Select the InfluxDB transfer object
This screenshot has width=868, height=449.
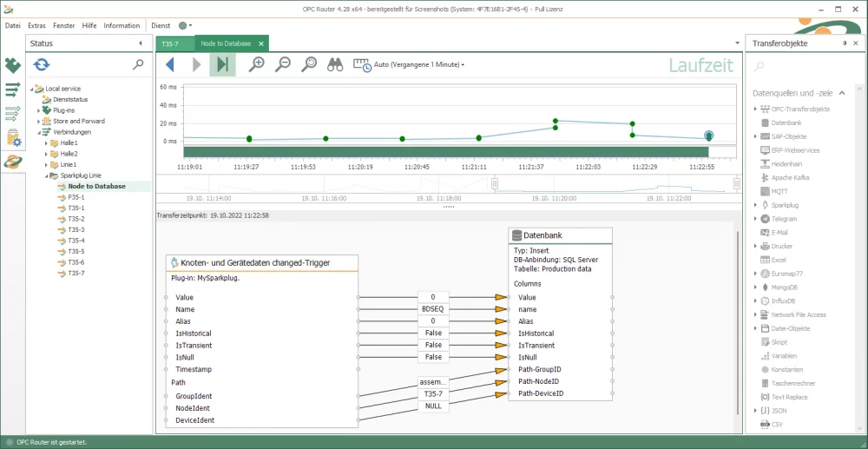pos(783,301)
